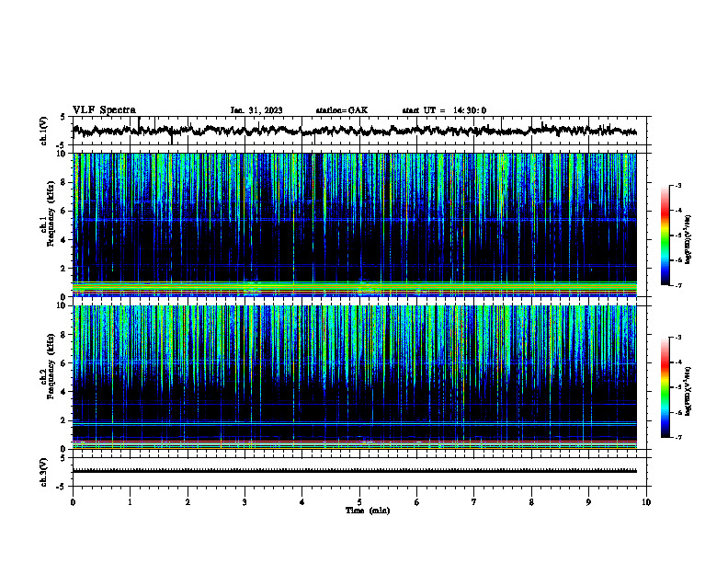
Task: Click the 10 minute tick on time axis
Action: pyautogui.click(x=646, y=502)
